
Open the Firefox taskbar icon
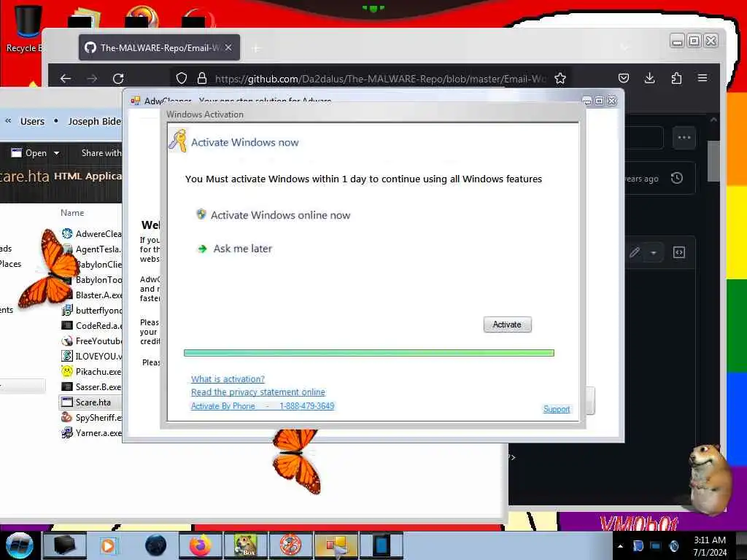pyautogui.click(x=201, y=545)
